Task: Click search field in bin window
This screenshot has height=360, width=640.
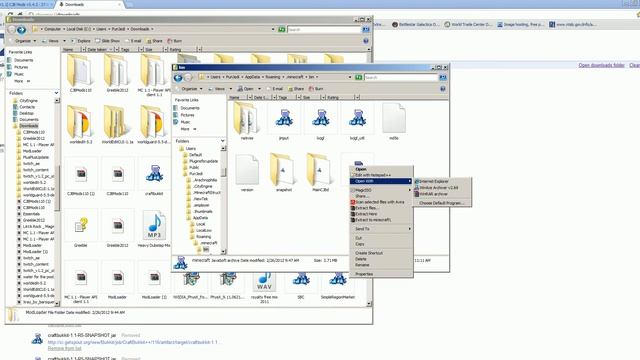Action: (401, 77)
